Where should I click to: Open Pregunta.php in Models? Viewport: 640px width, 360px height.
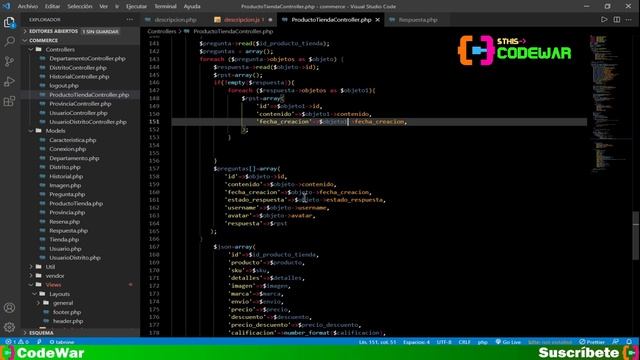pos(67,194)
